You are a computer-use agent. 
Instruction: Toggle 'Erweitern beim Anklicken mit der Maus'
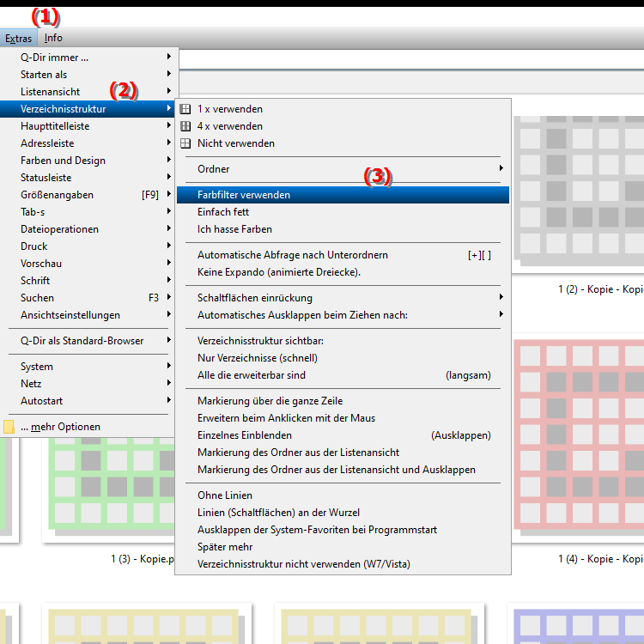coord(343,418)
